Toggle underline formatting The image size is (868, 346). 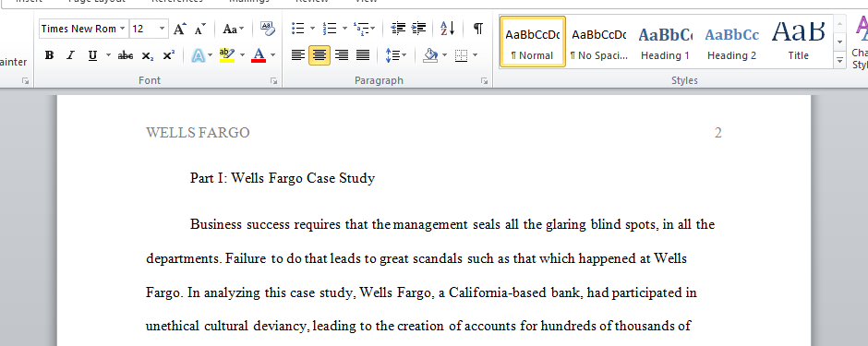92,55
